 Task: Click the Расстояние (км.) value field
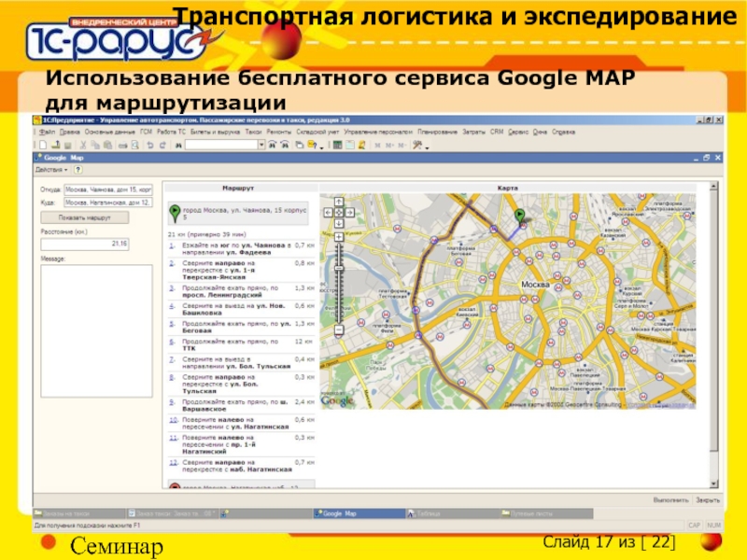[85, 244]
